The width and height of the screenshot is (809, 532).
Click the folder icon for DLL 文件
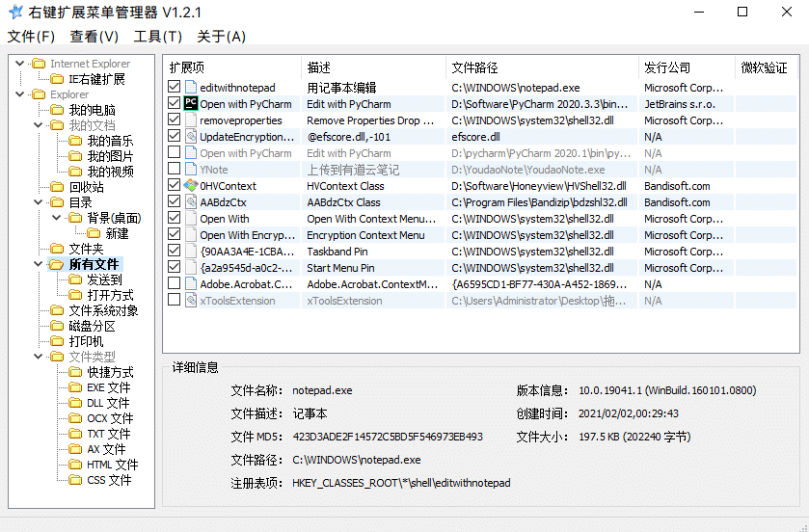click(75, 403)
